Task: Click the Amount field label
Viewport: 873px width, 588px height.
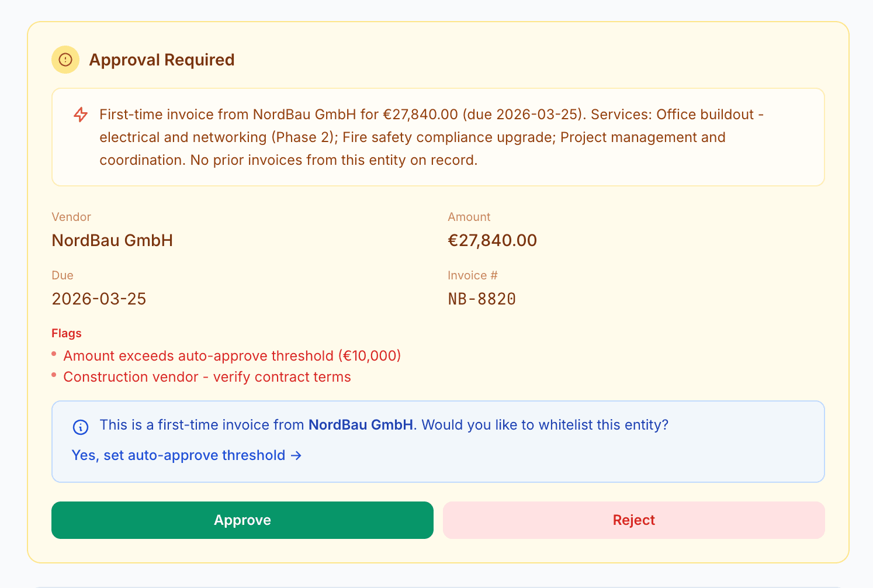Action: [469, 217]
